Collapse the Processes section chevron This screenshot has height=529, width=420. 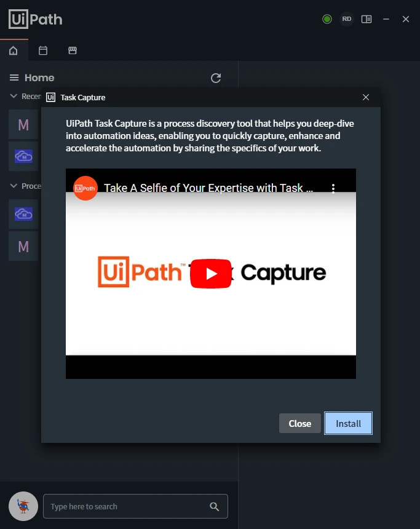pos(14,186)
